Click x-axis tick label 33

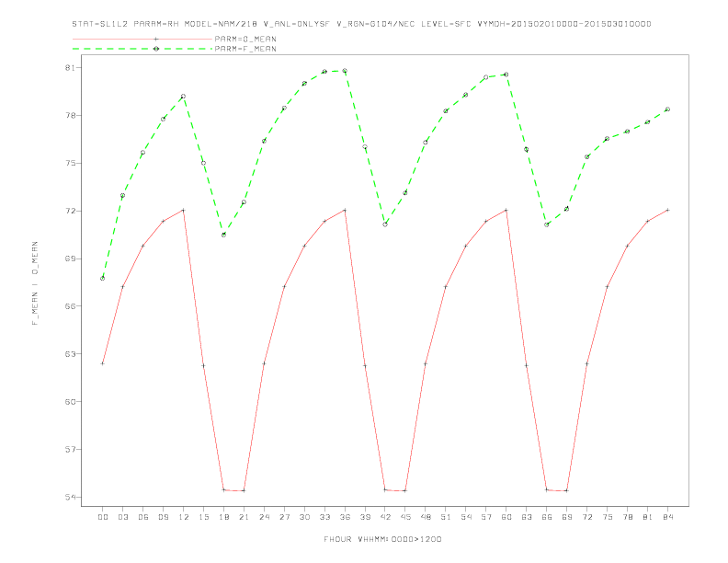[x=324, y=517]
